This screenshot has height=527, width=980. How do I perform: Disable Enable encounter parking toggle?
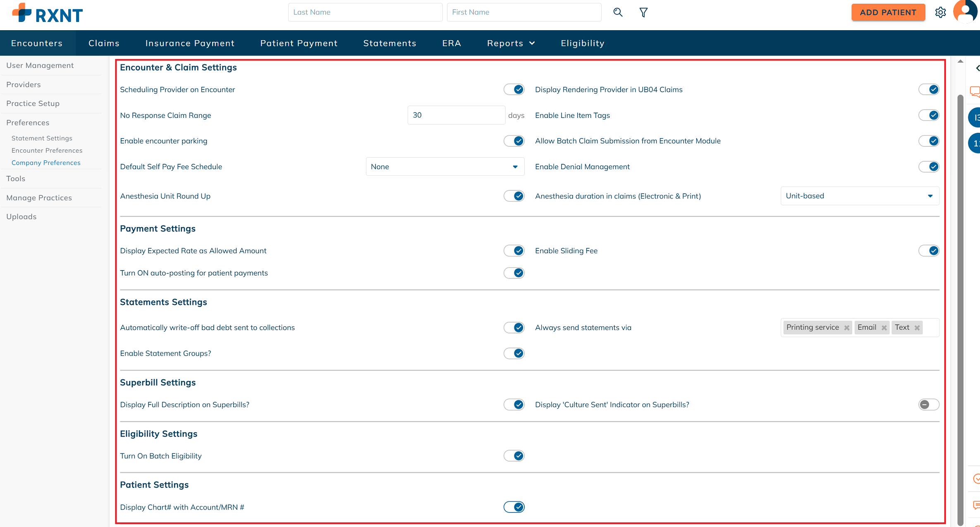(514, 141)
